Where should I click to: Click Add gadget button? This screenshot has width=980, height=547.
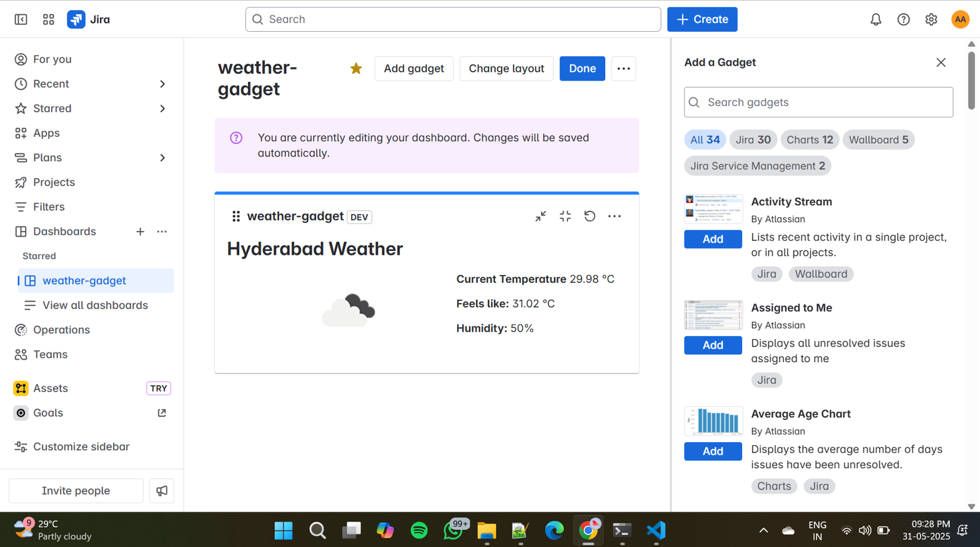point(413,69)
